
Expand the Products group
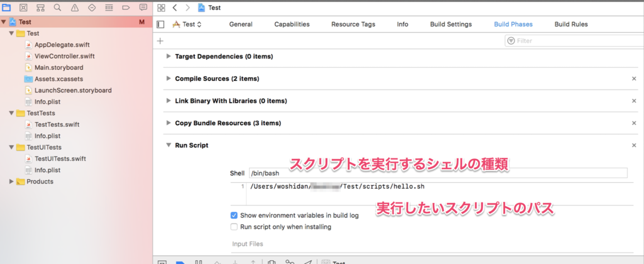click(11, 182)
